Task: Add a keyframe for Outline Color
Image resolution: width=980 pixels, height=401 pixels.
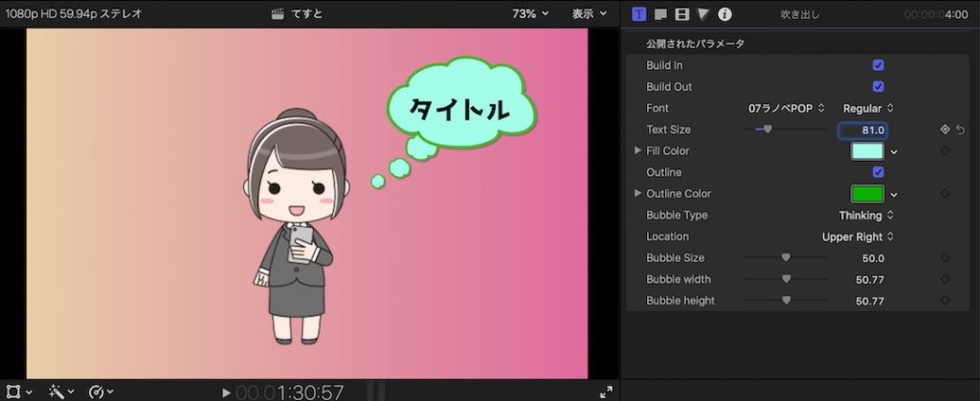Action: pyautogui.click(x=945, y=193)
